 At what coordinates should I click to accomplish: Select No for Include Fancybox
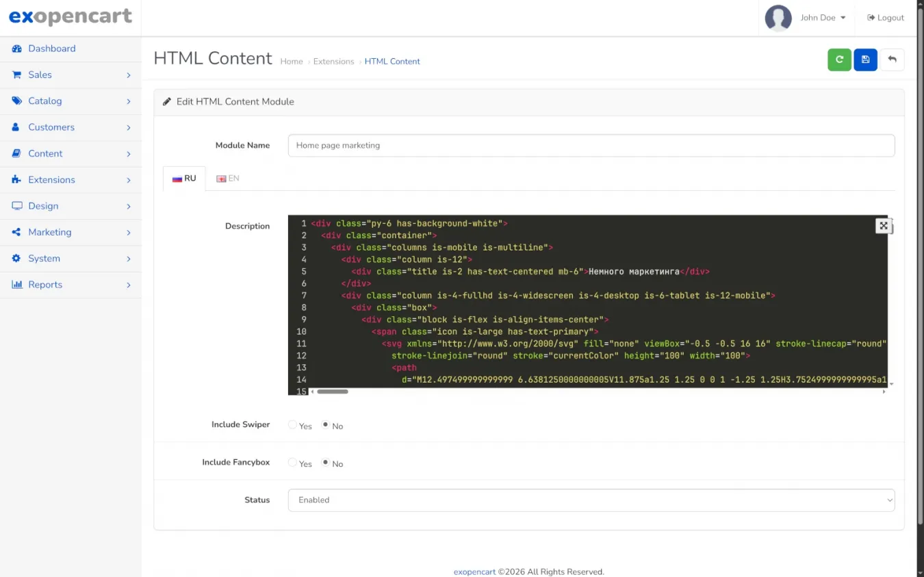(x=326, y=463)
